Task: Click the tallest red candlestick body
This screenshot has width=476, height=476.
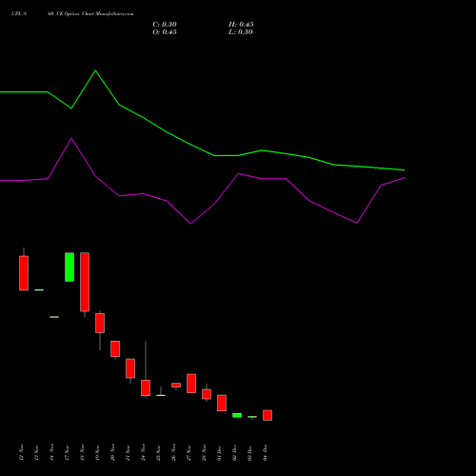Action: (x=85, y=282)
